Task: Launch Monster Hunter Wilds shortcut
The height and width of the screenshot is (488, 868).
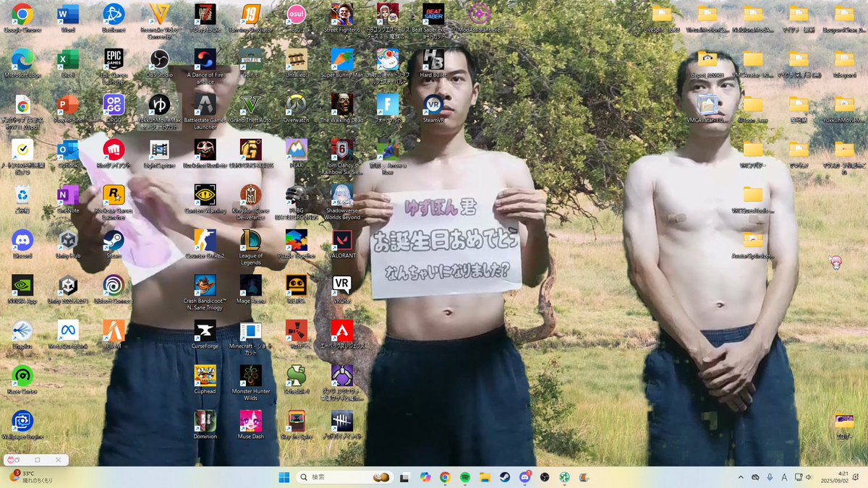Action: (x=250, y=382)
